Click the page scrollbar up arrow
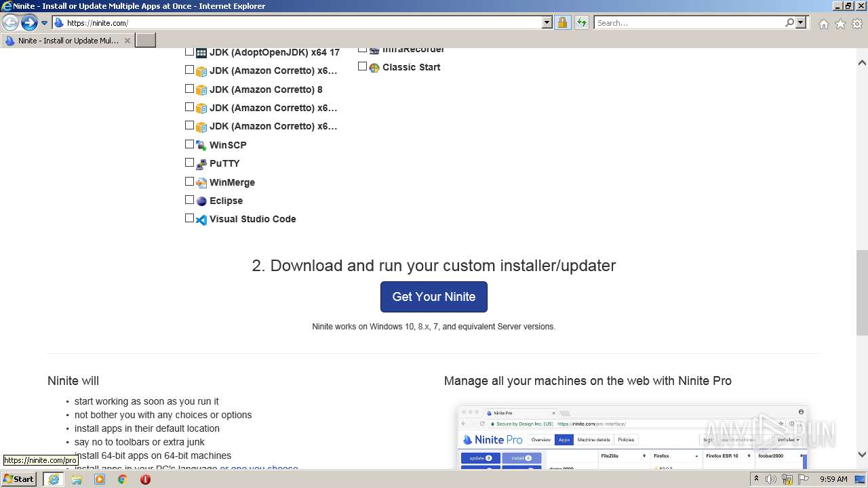 [x=862, y=62]
